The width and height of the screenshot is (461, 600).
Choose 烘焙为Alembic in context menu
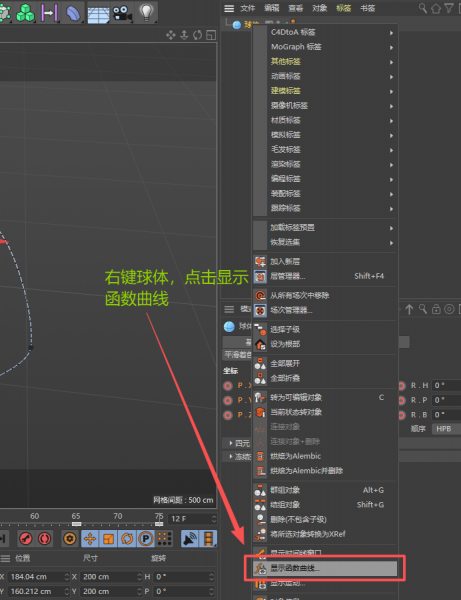pyautogui.click(x=325, y=456)
